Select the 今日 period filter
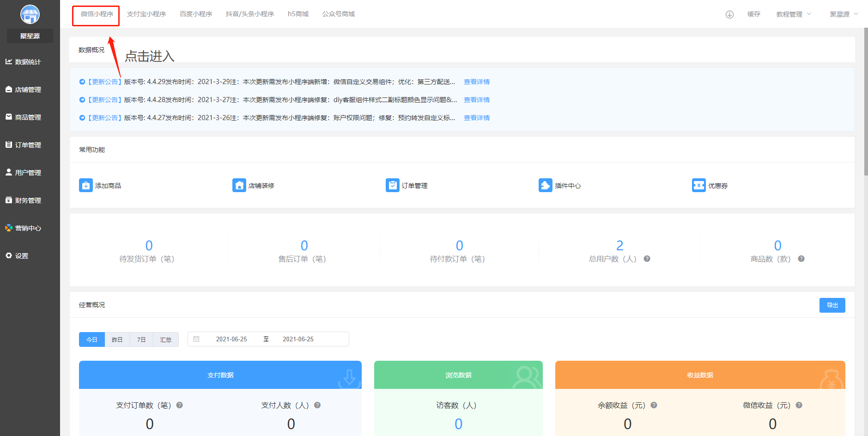 (x=92, y=339)
